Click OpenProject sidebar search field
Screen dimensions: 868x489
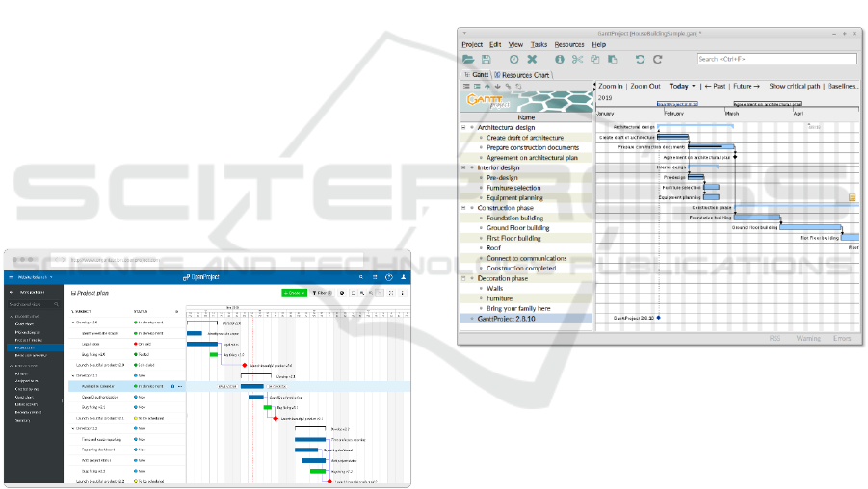pos(34,304)
